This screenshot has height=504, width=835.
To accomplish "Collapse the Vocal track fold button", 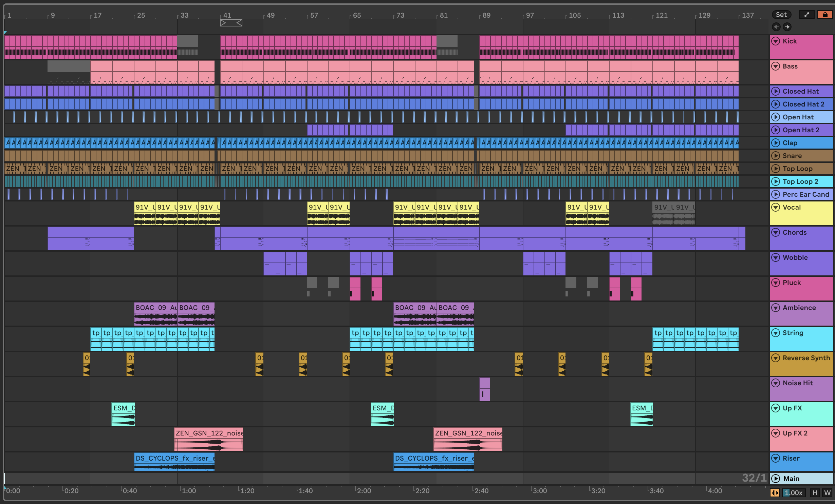I will point(776,207).
